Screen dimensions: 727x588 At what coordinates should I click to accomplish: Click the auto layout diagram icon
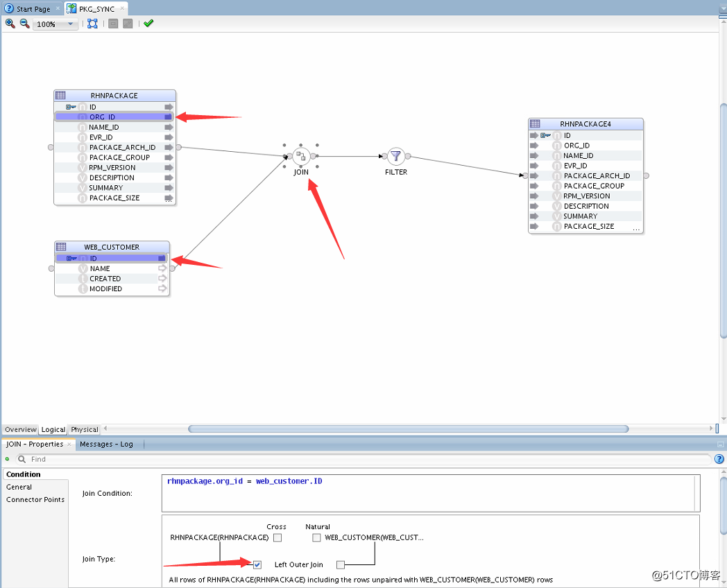point(93,24)
